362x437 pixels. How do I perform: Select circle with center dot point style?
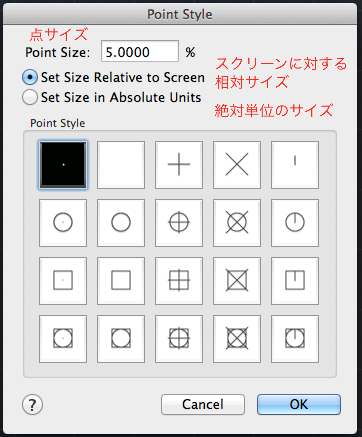point(63,223)
